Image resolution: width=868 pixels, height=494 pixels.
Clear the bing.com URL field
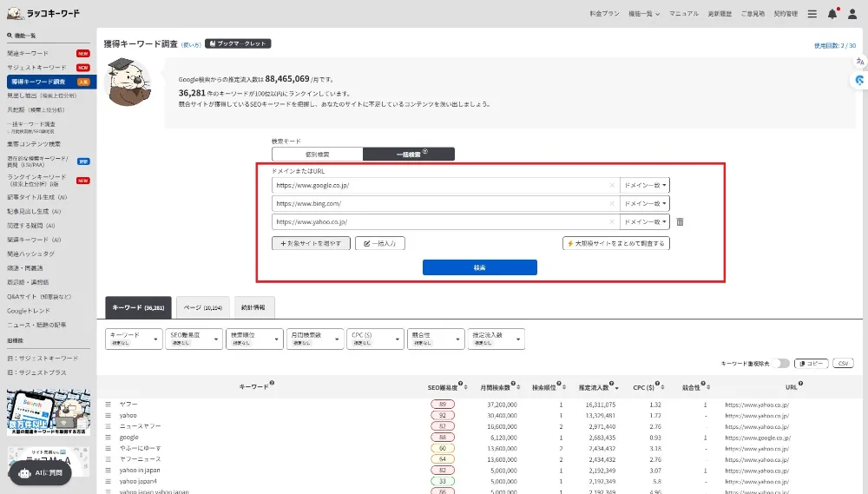(612, 203)
